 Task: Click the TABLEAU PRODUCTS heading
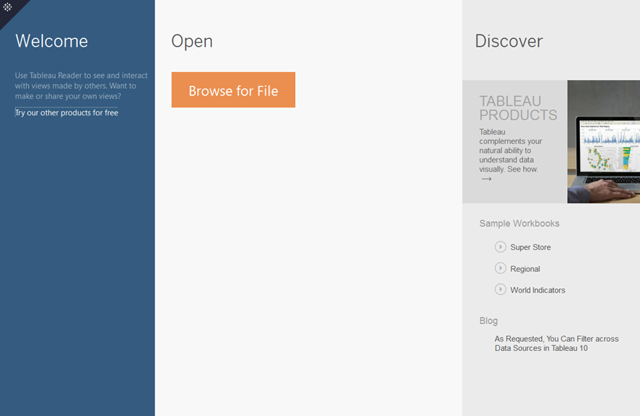tap(518, 108)
